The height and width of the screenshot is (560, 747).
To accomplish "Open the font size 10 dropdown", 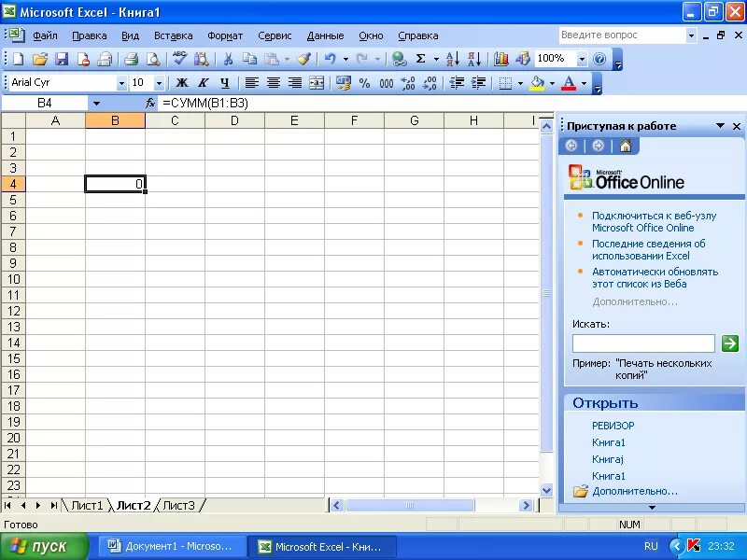I will click(x=159, y=83).
